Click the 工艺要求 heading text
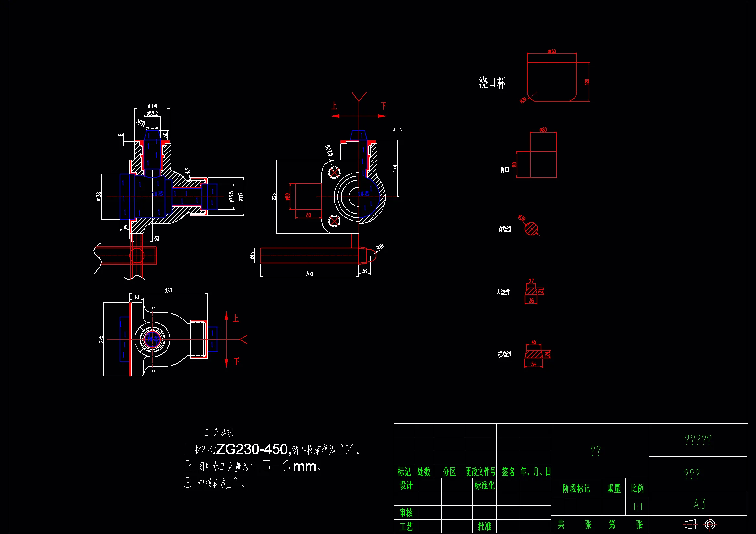 coord(219,432)
